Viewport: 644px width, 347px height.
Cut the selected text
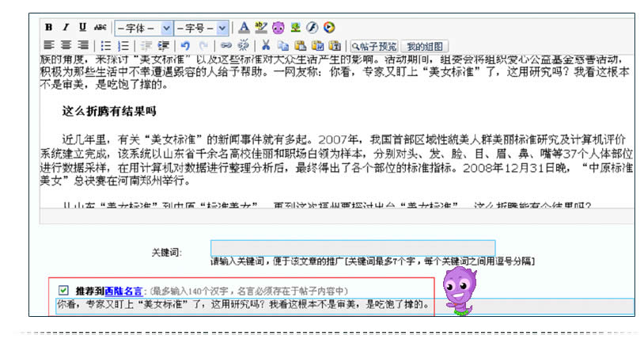tap(266, 45)
